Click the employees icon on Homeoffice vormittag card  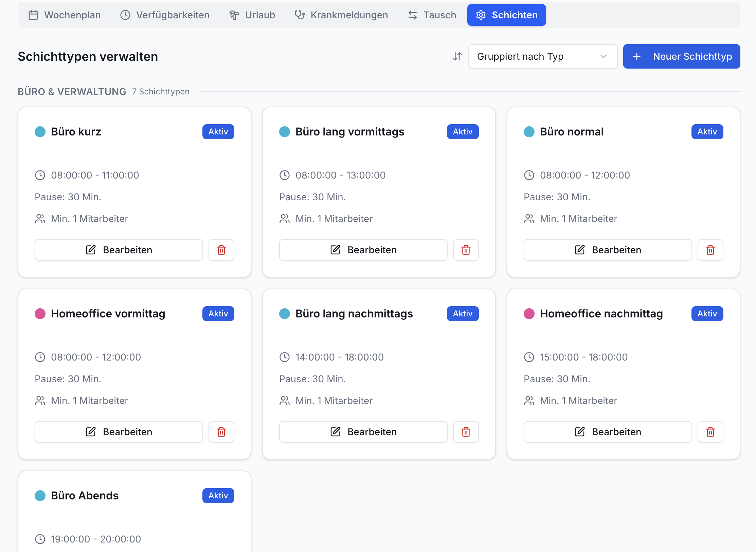(x=40, y=401)
